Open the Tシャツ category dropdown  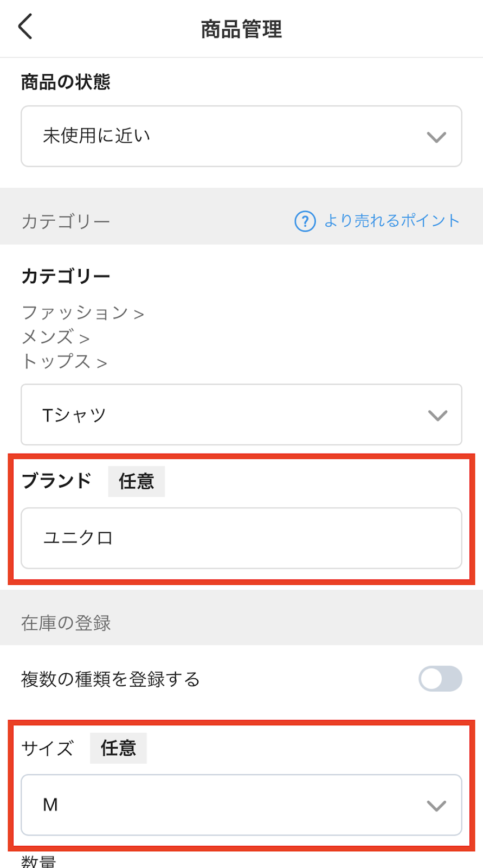pos(241,415)
